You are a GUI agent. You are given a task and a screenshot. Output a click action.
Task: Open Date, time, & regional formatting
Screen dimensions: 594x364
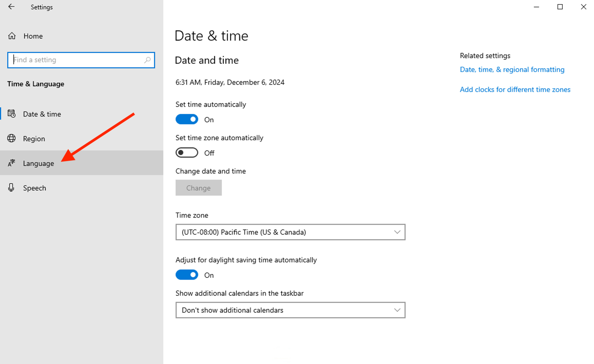point(512,69)
